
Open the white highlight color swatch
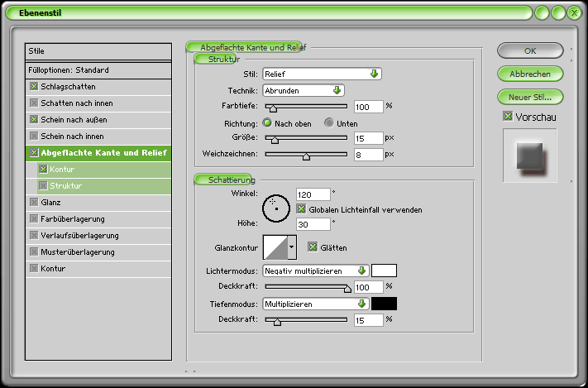pyautogui.click(x=384, y=271)
